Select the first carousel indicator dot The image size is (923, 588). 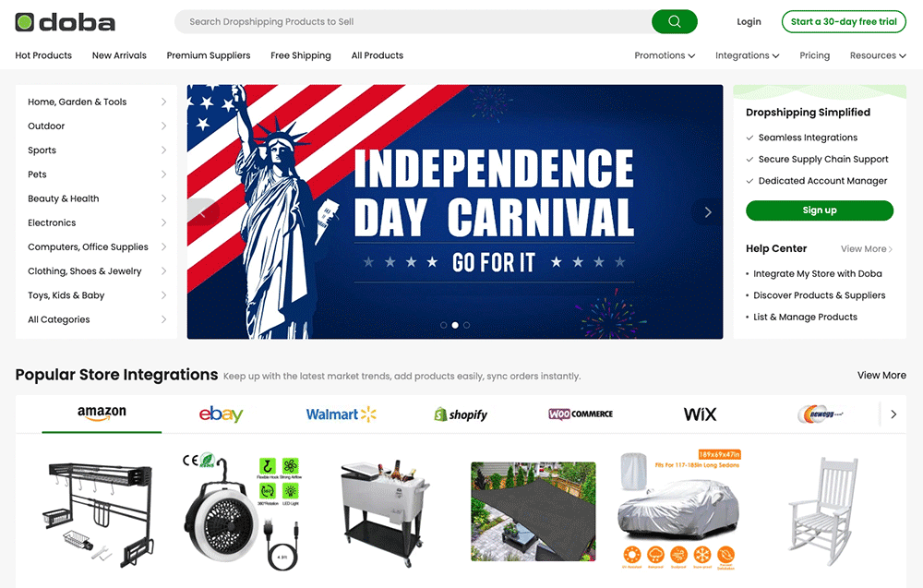pyautogui.click(x=443, y=325)
